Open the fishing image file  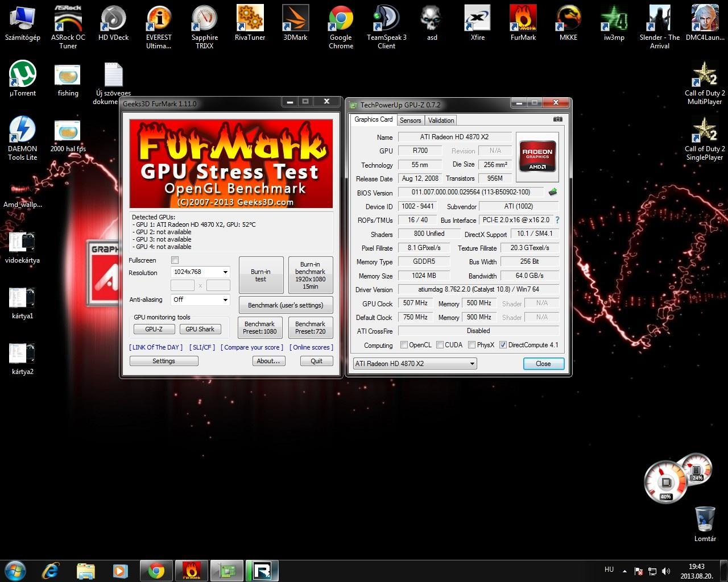tap(68, 80)
